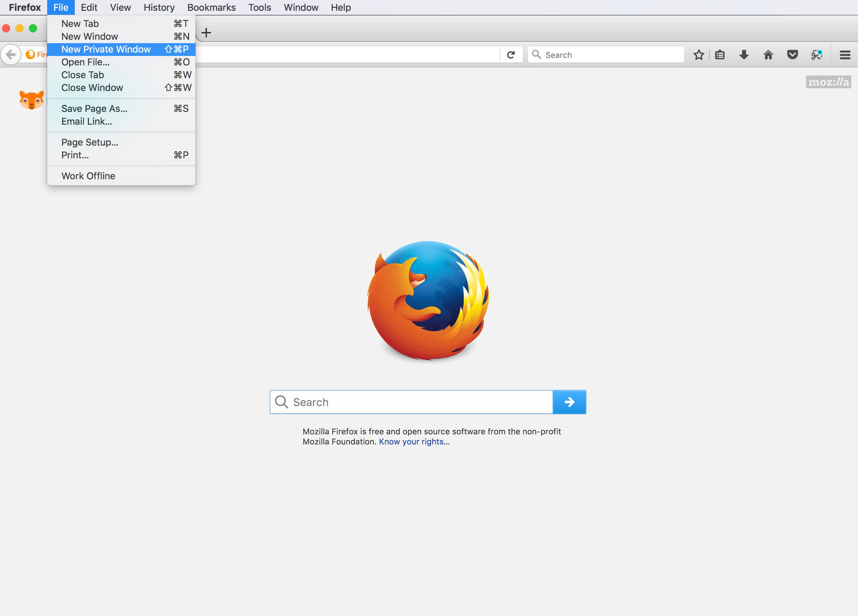Reload the page with the refresh icon
The height and width of the screenshot is (616, 858).
(x=511, y=55)
